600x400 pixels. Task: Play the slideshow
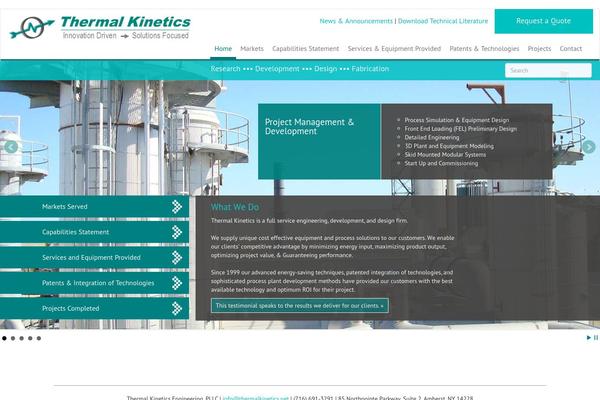pyautogui.click(x=589, y=338)
